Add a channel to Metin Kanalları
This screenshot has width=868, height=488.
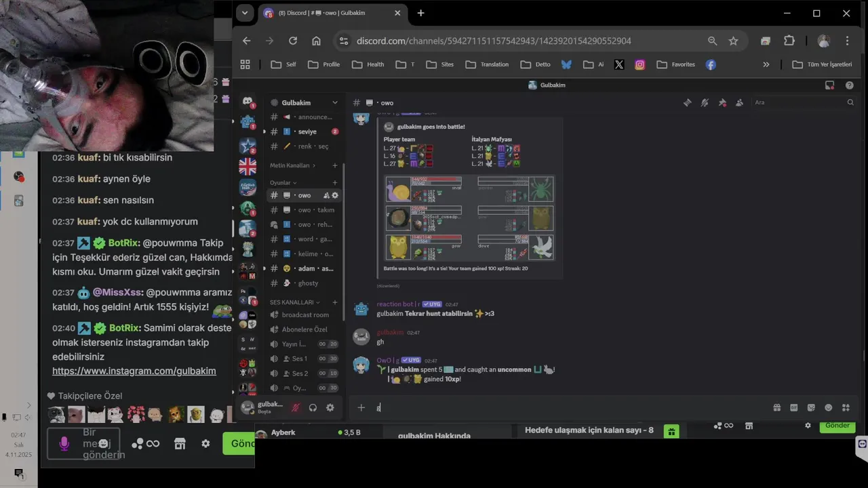click(334, 165)
